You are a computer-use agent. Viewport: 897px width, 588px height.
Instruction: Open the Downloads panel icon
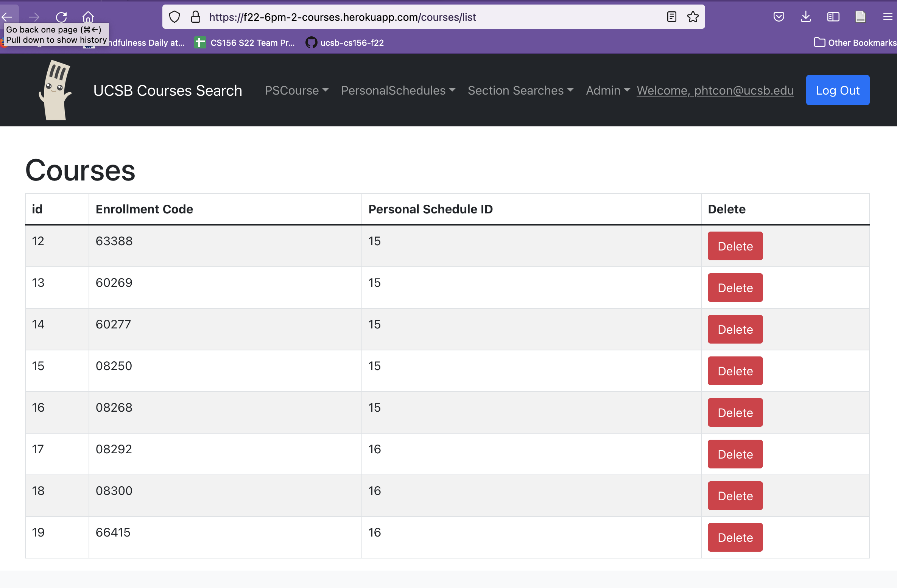(x=806, y=17)
